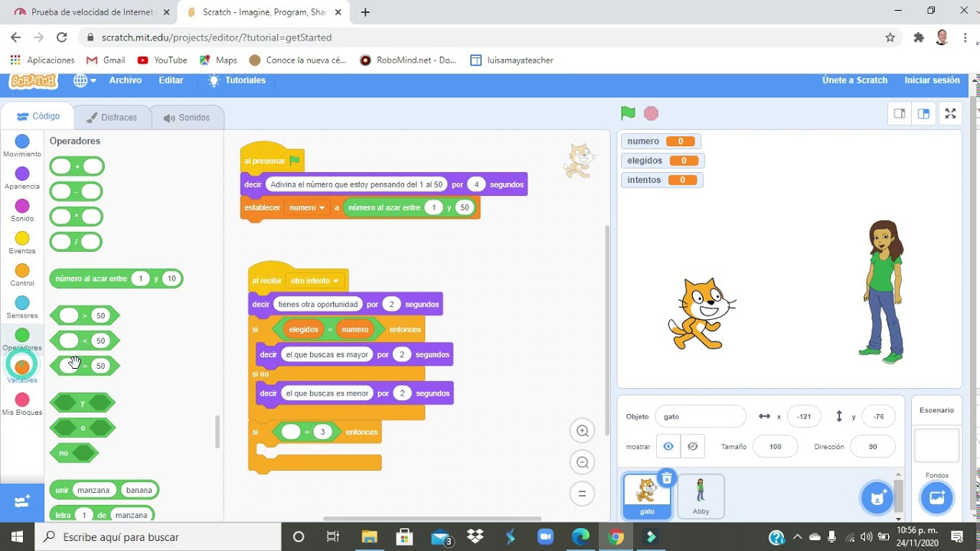Reset workspace zoom to default
This screenshot has height=551, width=980.
tap(583, 494)
